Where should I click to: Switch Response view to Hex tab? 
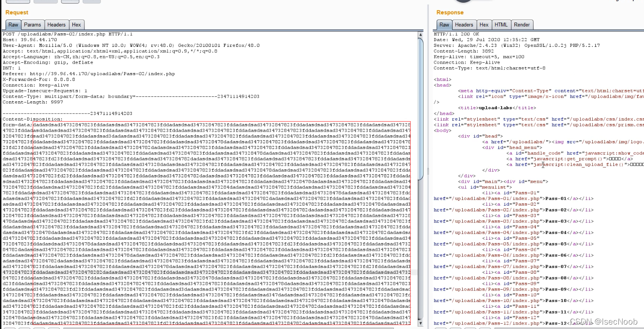click(x=484, y=25)
